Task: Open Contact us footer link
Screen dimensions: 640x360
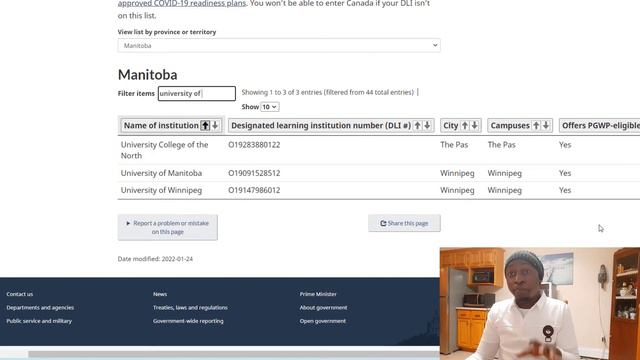Action: (20, 294)
